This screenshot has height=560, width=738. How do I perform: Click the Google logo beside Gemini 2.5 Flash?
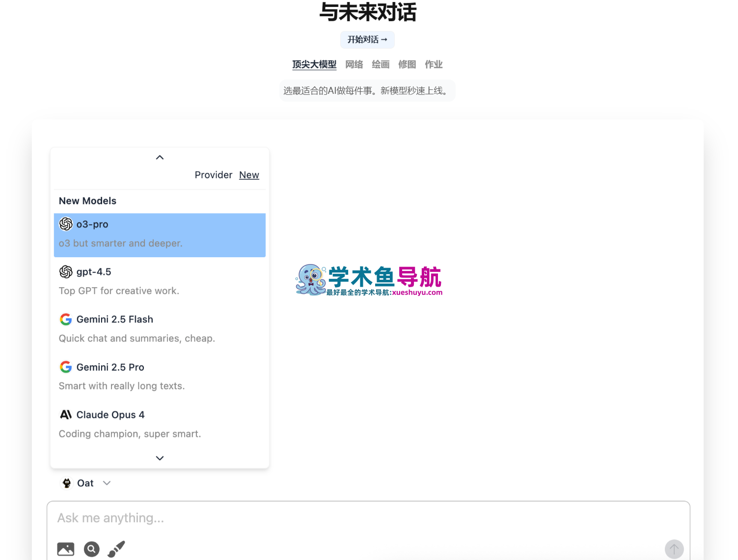66,320
